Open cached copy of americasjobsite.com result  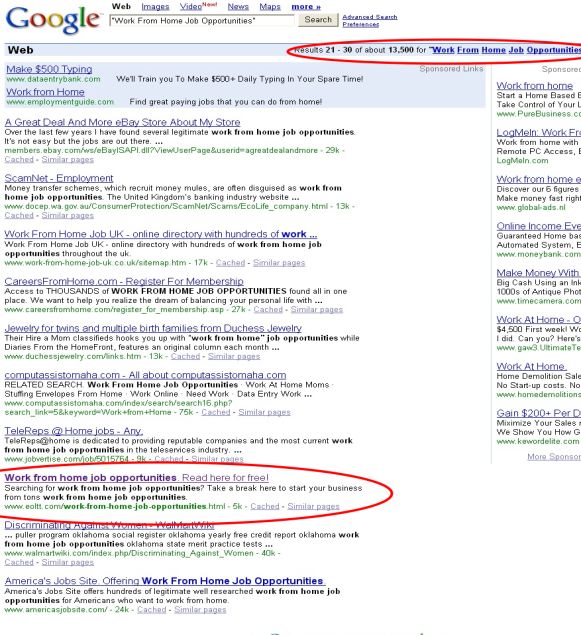[152, 609]
